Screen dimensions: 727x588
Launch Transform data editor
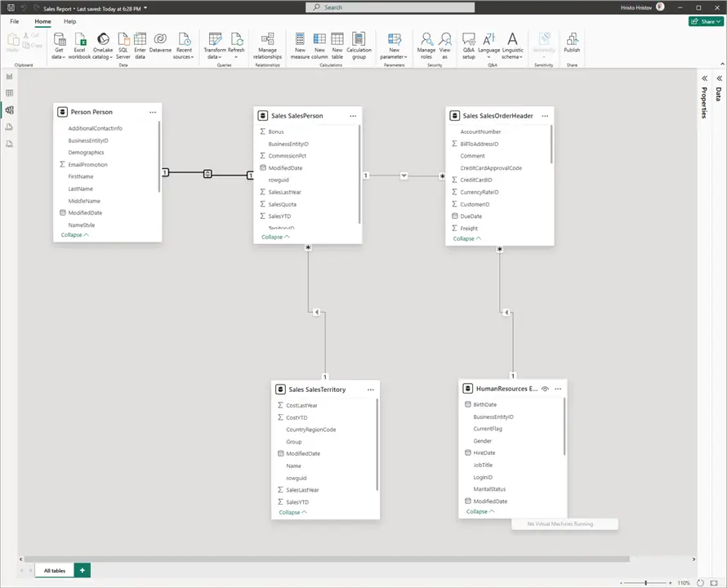215,46
